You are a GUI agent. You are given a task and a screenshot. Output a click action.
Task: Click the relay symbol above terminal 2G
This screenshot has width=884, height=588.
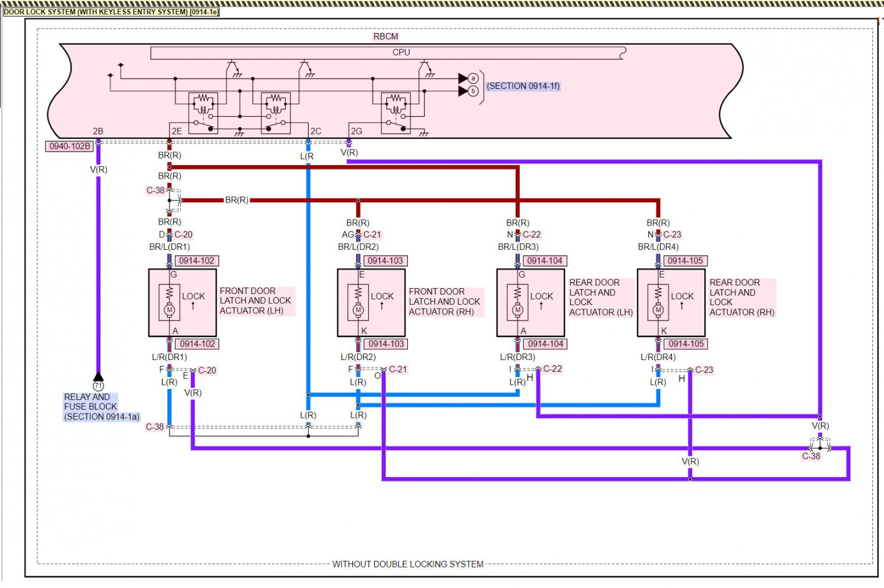coord(396,113)
